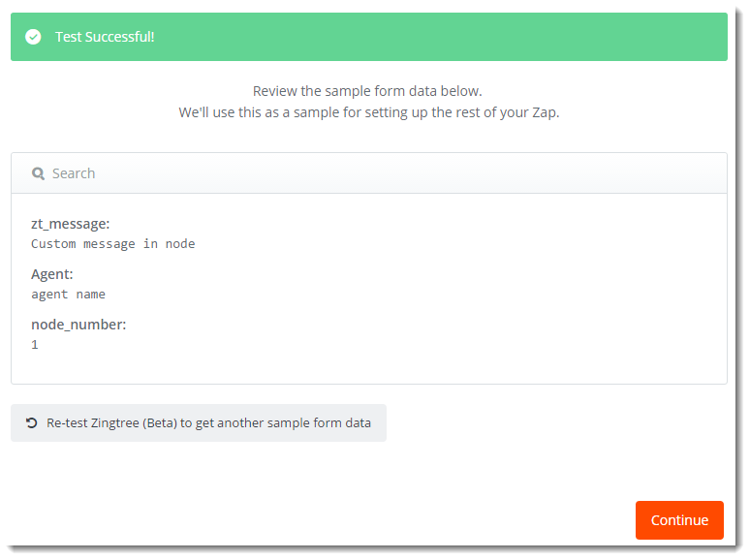Click the white checkmark circle icon
Screen dimensions: 750x560
coord(33,37)
